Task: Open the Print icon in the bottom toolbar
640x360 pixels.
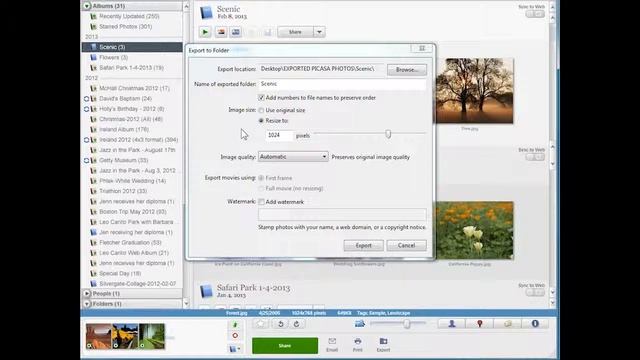Action: (358, 344)
